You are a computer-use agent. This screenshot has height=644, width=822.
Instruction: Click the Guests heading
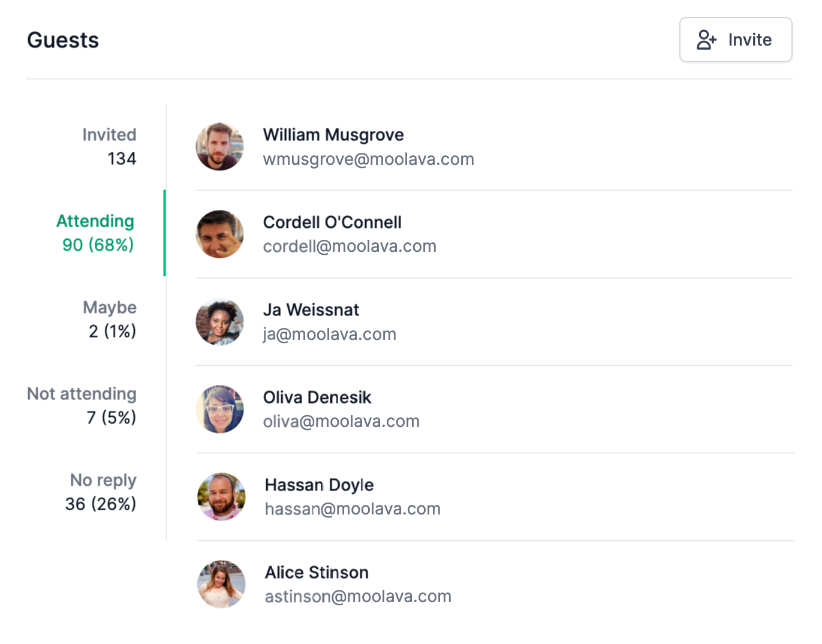[x=63, y=40]
